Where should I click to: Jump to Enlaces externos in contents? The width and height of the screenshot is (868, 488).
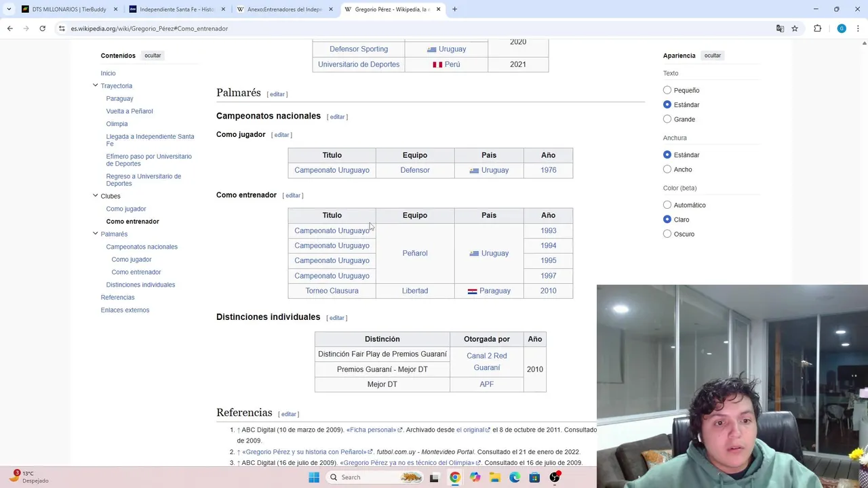(x=125, y=310)
